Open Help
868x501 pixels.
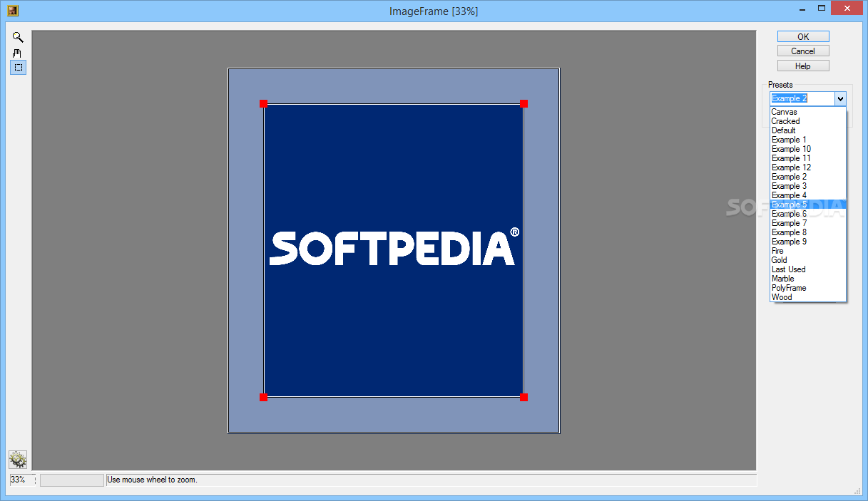(803, 66)
